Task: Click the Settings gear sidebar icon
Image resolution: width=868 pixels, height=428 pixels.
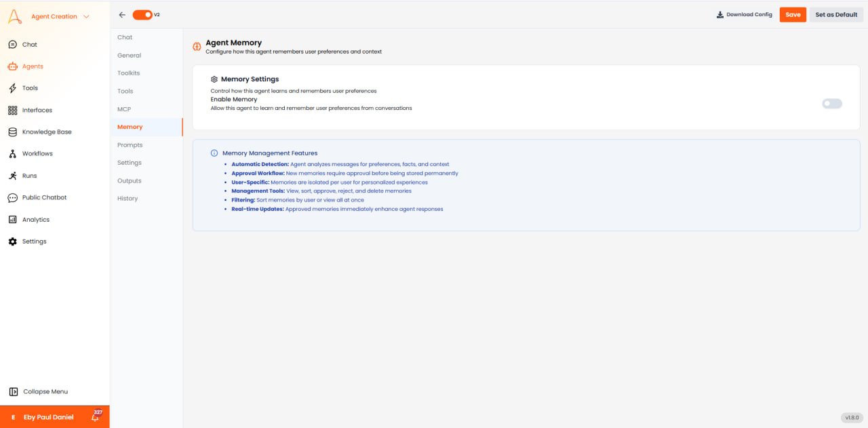Action: [x=12, y=241]
